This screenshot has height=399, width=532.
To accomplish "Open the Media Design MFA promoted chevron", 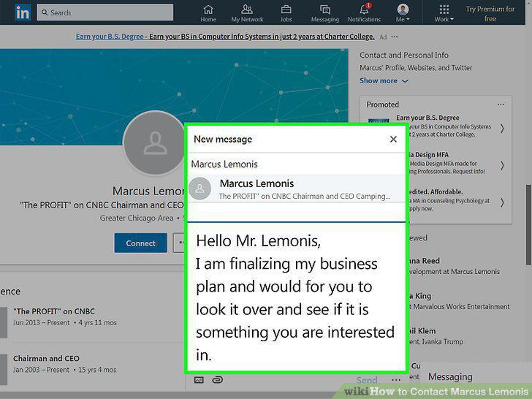I will point(502,166).
